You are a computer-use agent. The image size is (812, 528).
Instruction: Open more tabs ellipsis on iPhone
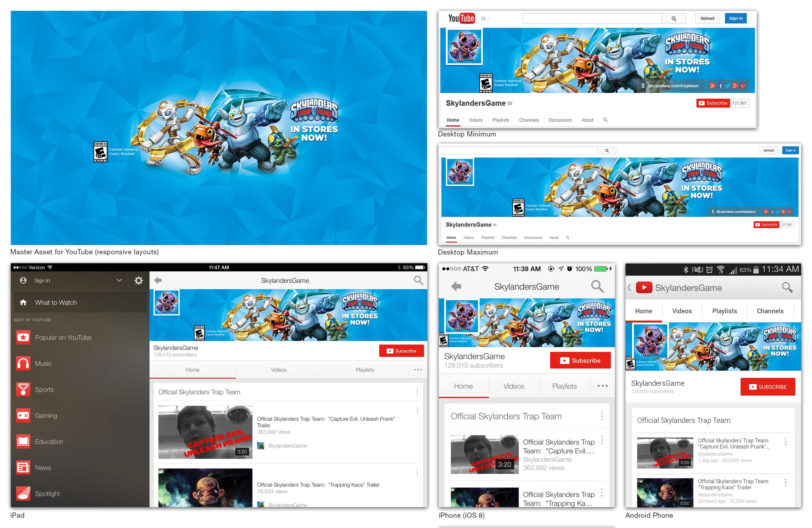pos(603,386)
